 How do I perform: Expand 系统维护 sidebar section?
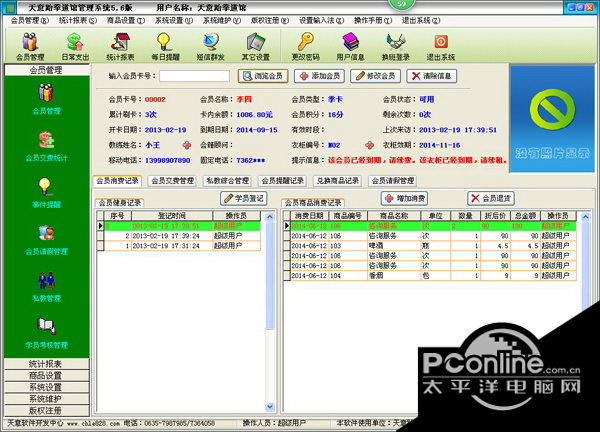click(x=46, y=399)
